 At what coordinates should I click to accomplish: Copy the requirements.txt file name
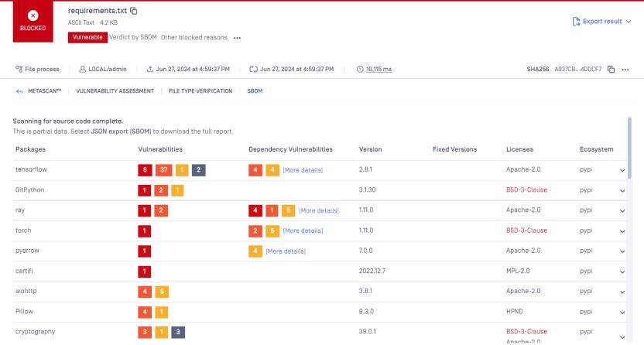pos(133,11)
